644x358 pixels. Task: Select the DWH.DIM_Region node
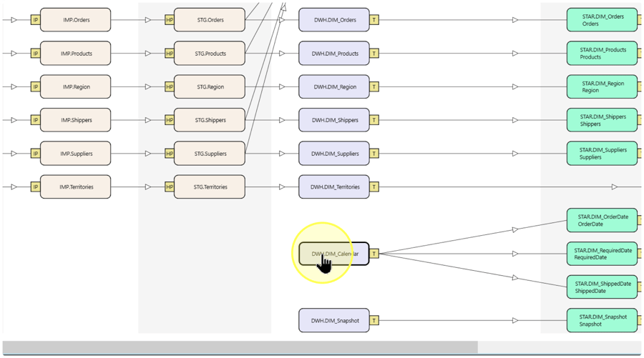(x=334, y=86)
